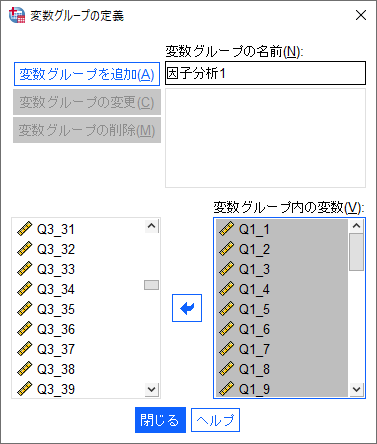This screenshot has width=377, height=444.
Task: Click the SPSS icon in title bar
Action: click(x=17, y=15)
